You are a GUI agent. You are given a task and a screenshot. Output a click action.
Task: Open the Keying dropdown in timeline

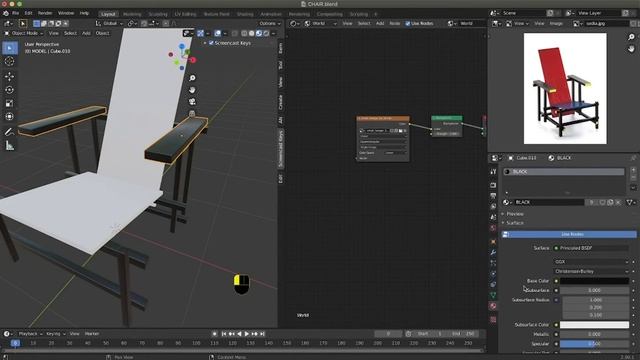click(56, 334)
